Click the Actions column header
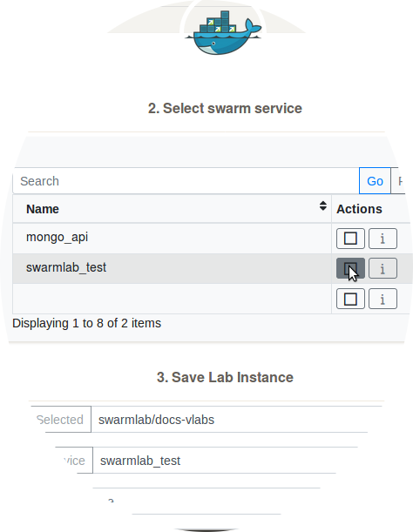The width and height of the screenshot is (413, 532). click(x=359, y=209)
